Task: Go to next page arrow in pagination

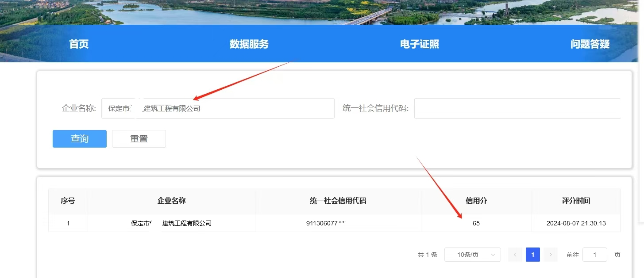Action: pos(550,255)
